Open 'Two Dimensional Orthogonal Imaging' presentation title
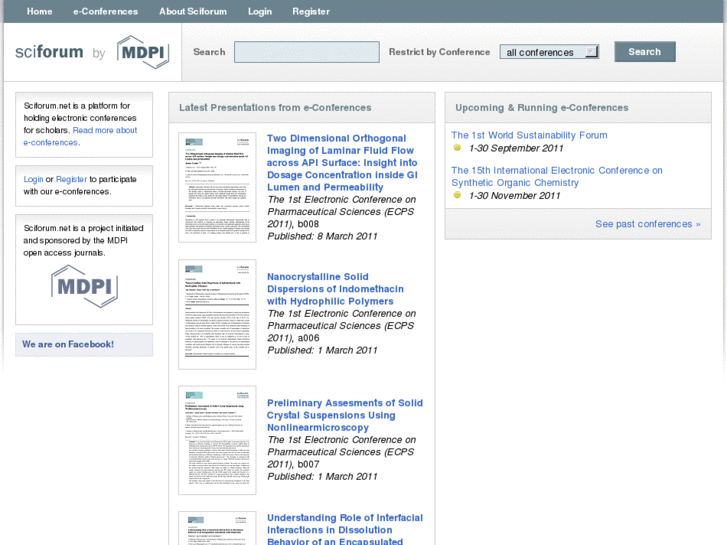727x545 pixels. [342, 163]
